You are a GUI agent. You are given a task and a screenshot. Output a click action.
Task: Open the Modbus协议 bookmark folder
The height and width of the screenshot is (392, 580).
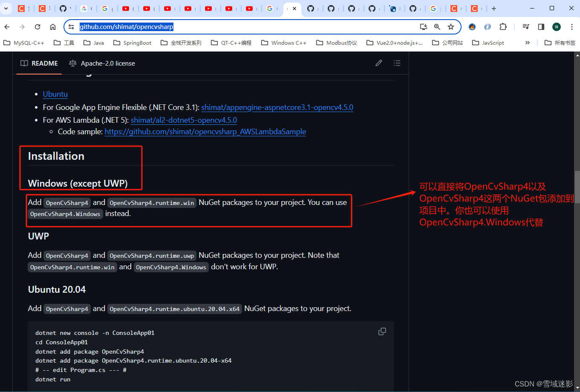click(x=337, y=43)
